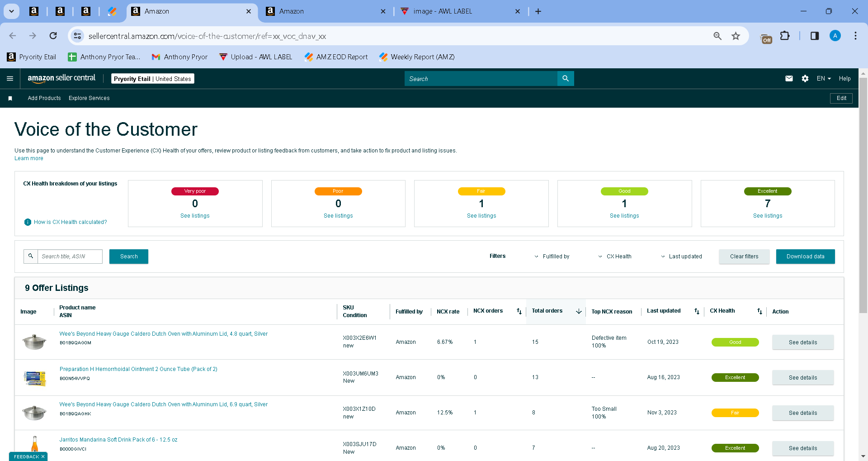Click the Clear filters button
Screen dimensions: 868x461
click(x=744, y=257)
